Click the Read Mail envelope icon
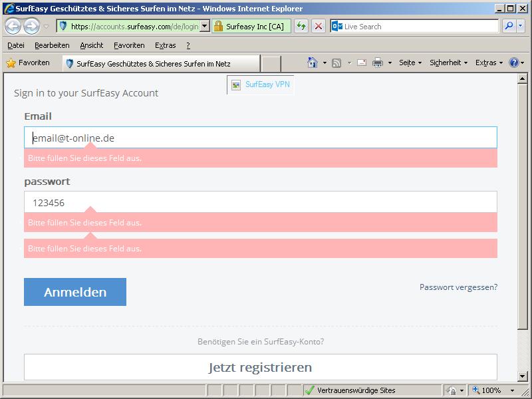Viewport: 532px width, 399px height. (x=362, y=63)
